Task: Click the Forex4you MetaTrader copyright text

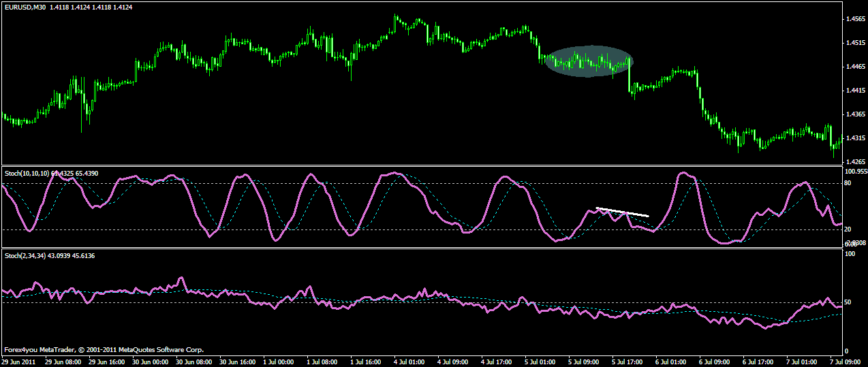Action: [104, 350]
